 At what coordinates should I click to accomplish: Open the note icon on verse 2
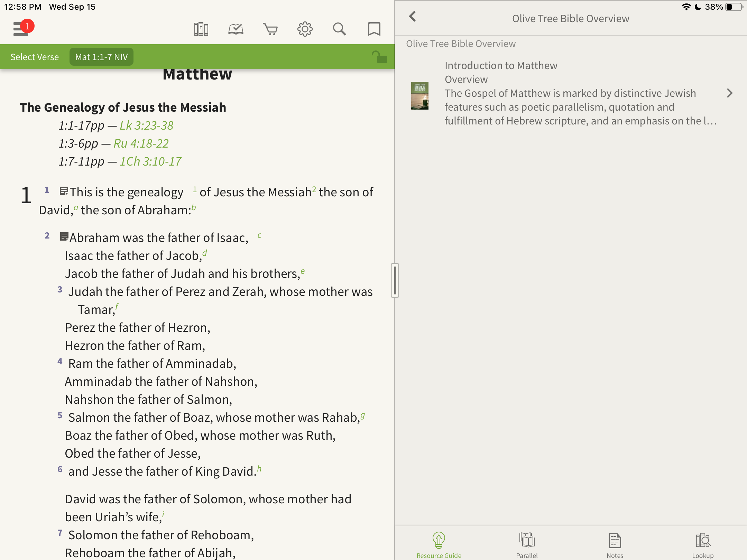(64, 237)
